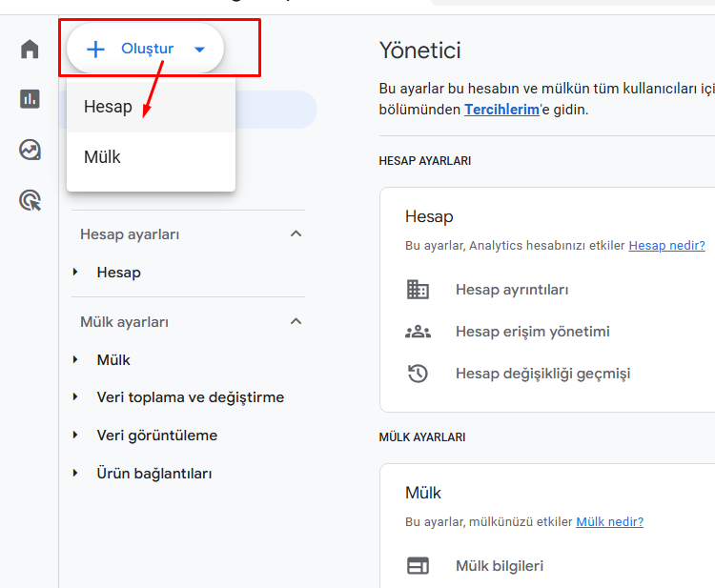
Task: Open the Tercihlerim link
Action: tap(500, 110)
